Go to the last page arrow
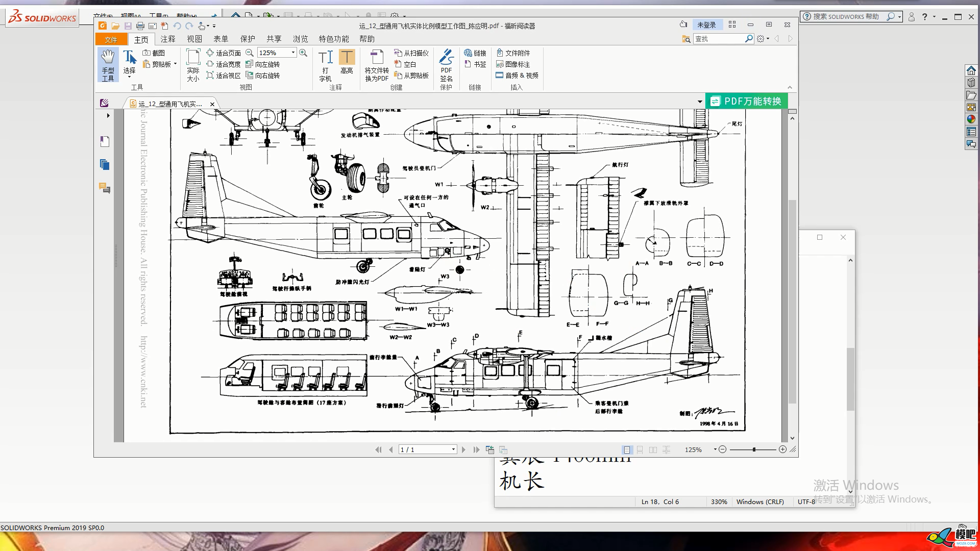Screen dimensions: 980x551 (x=476, y=449)
